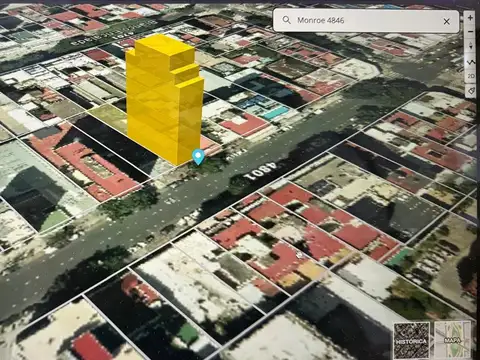
Task: Open the tag/label tool button
Action: coord(471,91)
